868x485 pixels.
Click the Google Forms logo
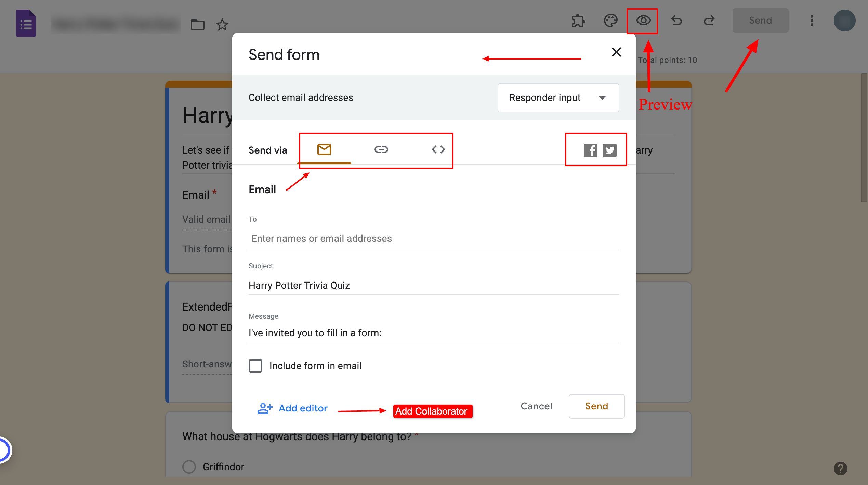(26, 23)
